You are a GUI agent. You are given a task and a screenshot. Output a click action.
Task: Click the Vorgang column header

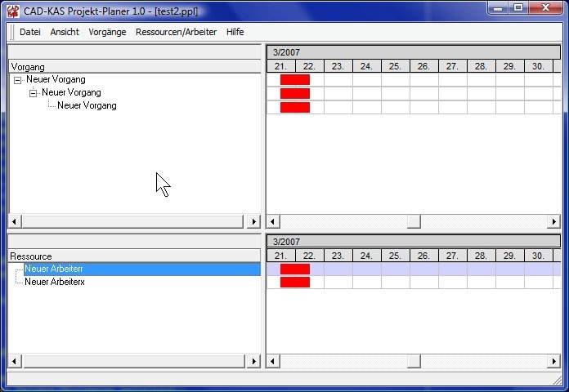coord(135,67)
